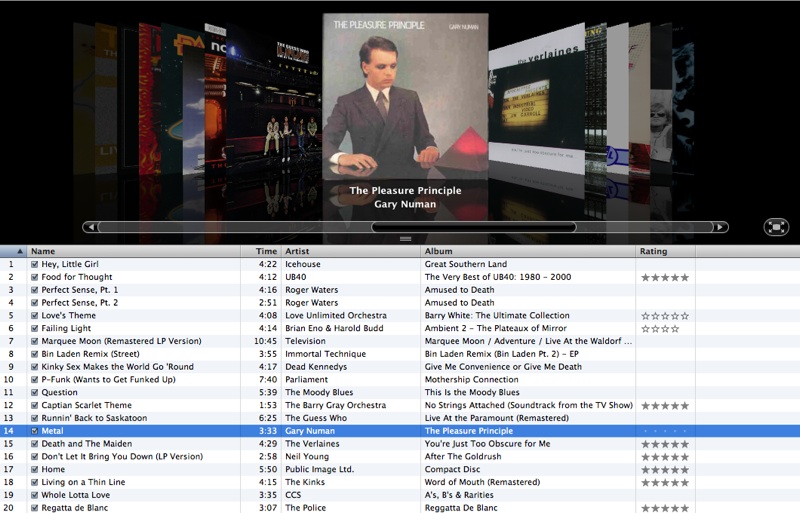
Task: Click the left arrow of Cover Flow scrollbar
Action: 90,227
